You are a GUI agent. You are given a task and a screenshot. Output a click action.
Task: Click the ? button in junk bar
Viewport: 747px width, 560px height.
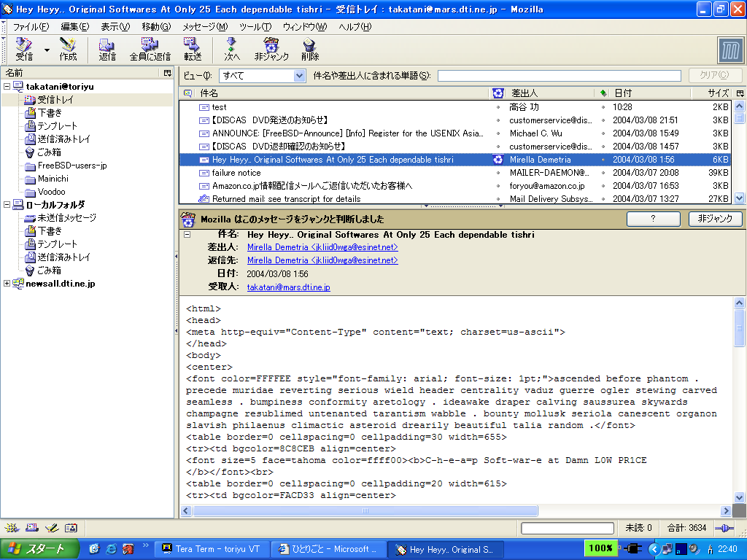pos(653,219)
